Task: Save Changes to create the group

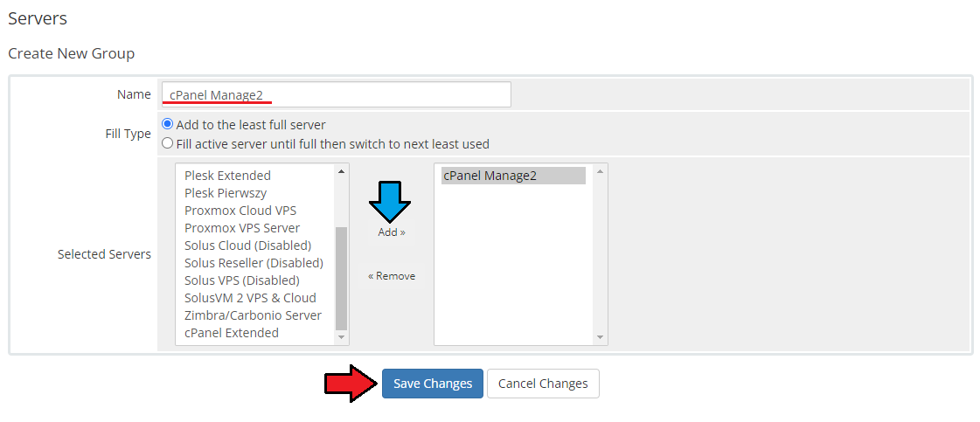Action: (433, 384)
